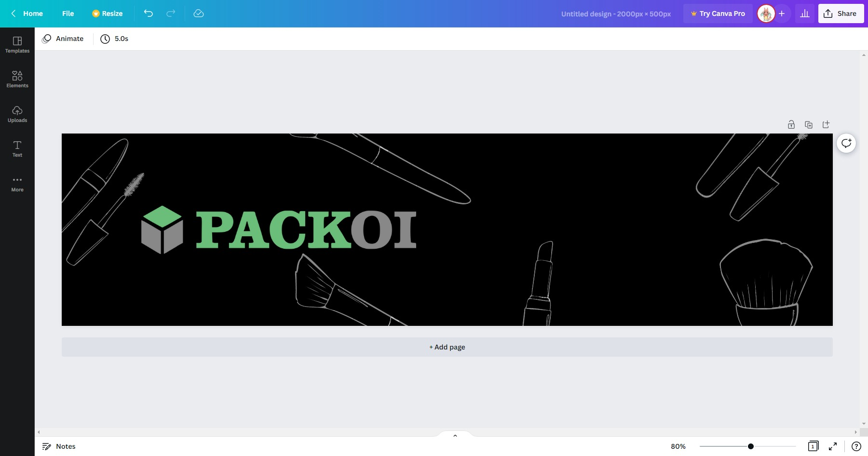Open the More sidebar options
868x456 pixels.
[x=17, y=184]
